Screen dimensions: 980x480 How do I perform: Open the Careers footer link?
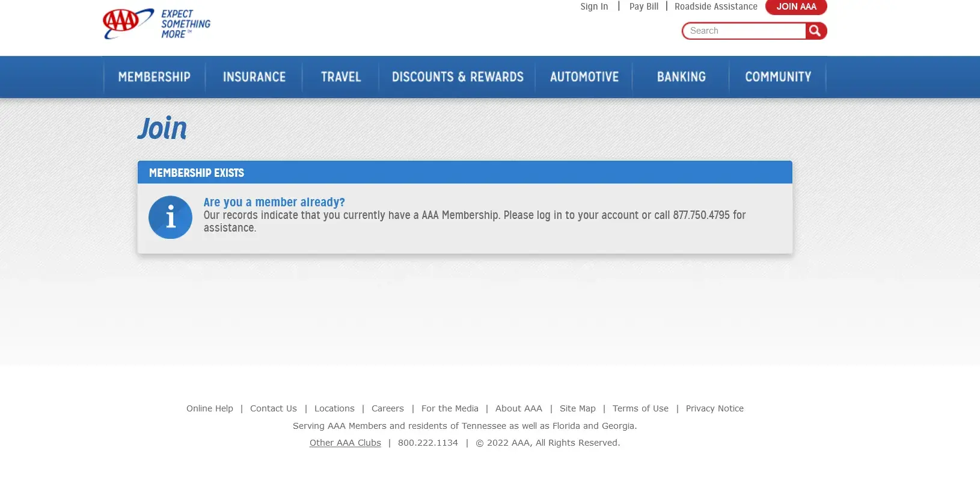point(388,408)
